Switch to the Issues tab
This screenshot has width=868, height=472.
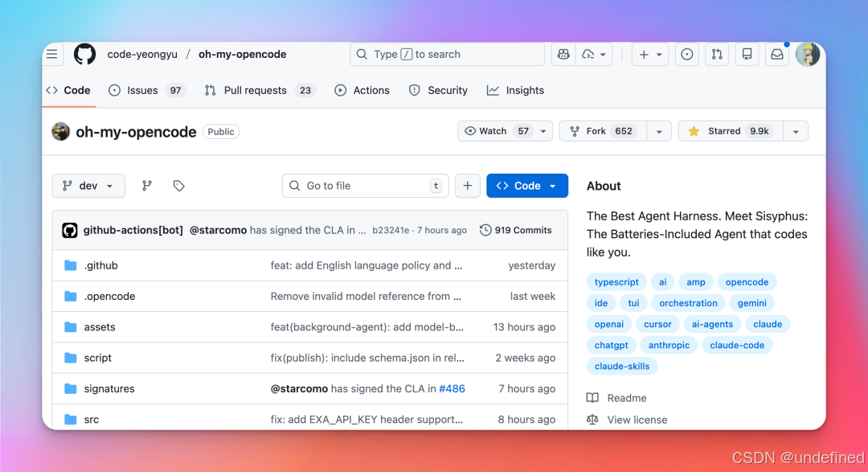click(147, 90)
